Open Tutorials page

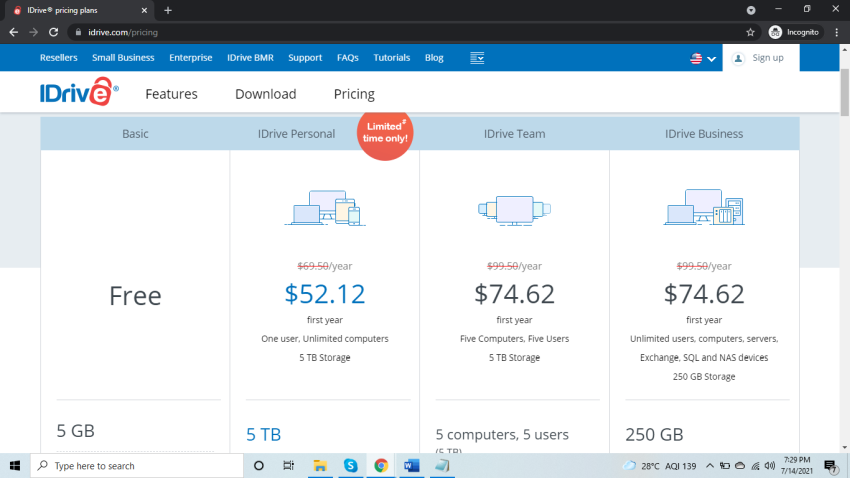pyautogui.click(x=391, y=57)
